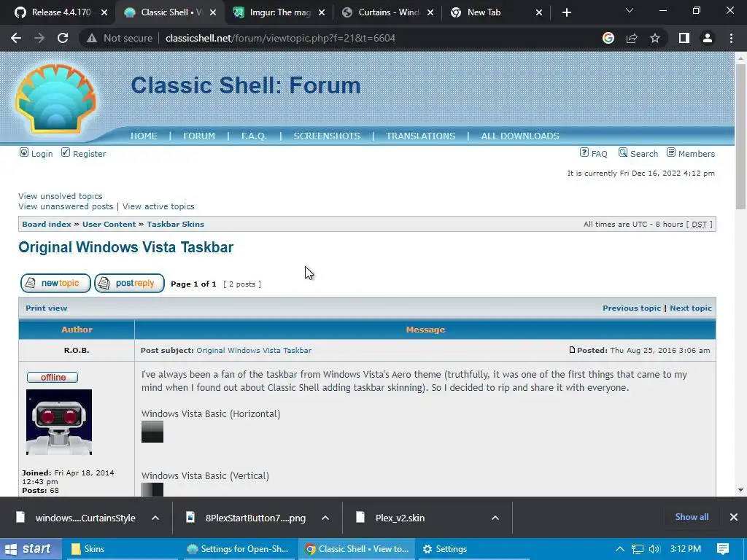Screen dimensions: 747x560
Task: Go to User Content breadcrumb
Action: pos(109,225)
